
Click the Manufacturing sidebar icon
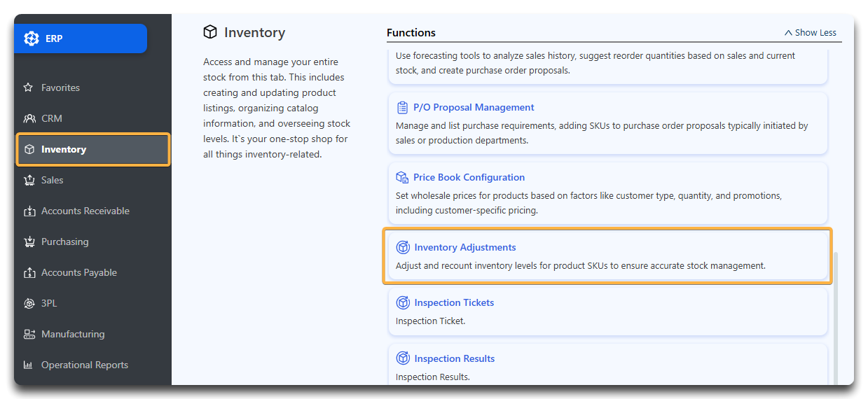pyautogui.click(x=29, y=334)
